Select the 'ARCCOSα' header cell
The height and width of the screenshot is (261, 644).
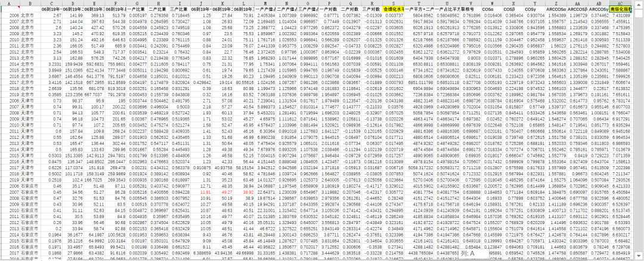pyautogui.click(x=556, y=8)
